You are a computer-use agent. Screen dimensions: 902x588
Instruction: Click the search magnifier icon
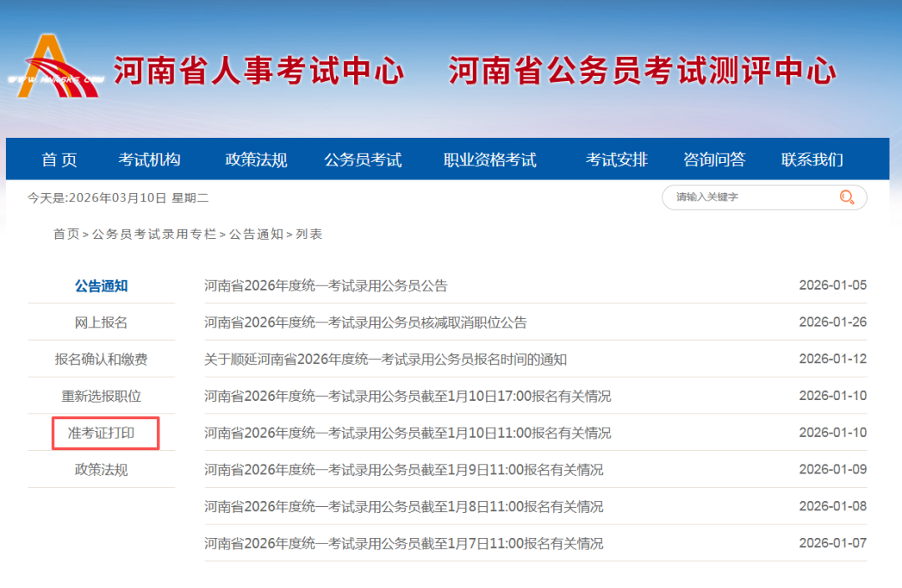(846, 197)
